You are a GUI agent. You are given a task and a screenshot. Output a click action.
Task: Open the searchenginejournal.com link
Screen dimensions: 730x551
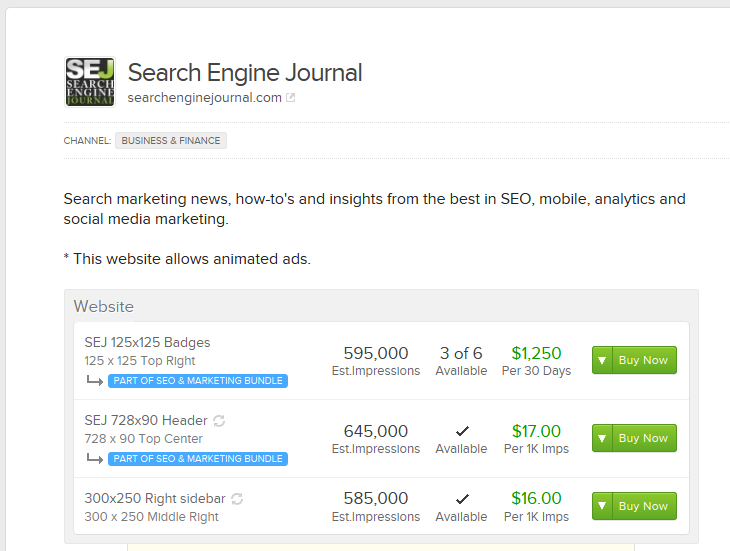coord(205,98)
